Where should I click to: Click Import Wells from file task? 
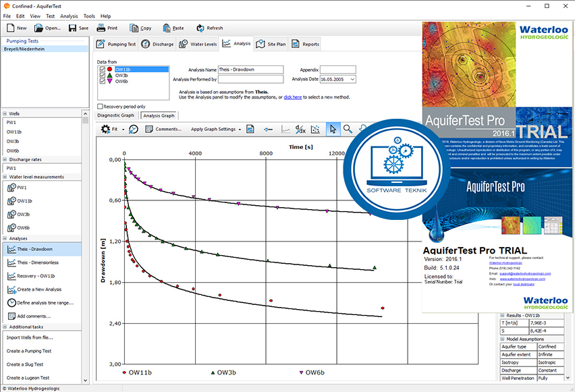click(x=30, y=337)
